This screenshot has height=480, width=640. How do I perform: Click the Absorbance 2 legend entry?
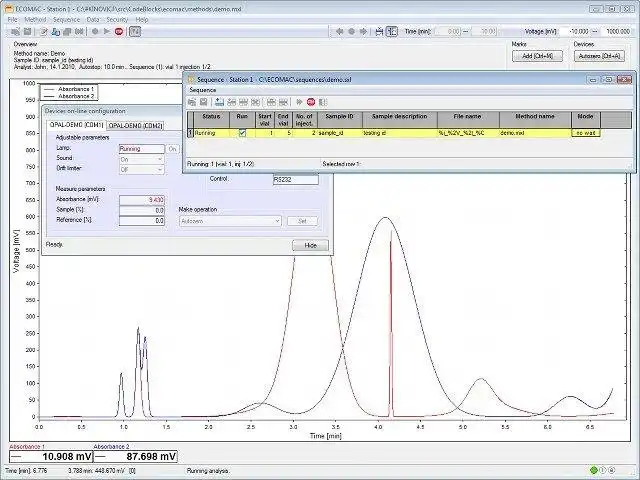point(69,96)
